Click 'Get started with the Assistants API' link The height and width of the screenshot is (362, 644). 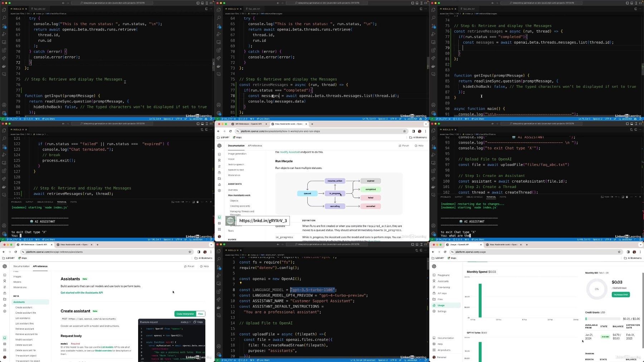[82, 293]
